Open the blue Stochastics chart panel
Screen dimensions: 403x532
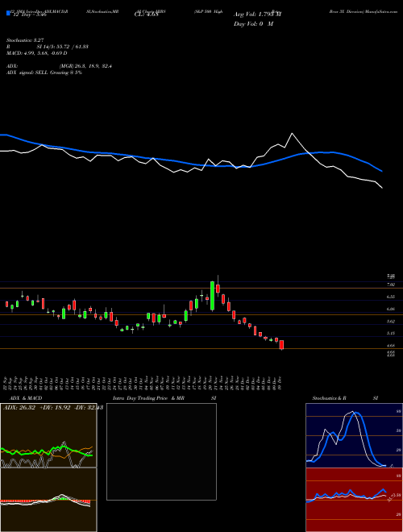tap(354, 435)
